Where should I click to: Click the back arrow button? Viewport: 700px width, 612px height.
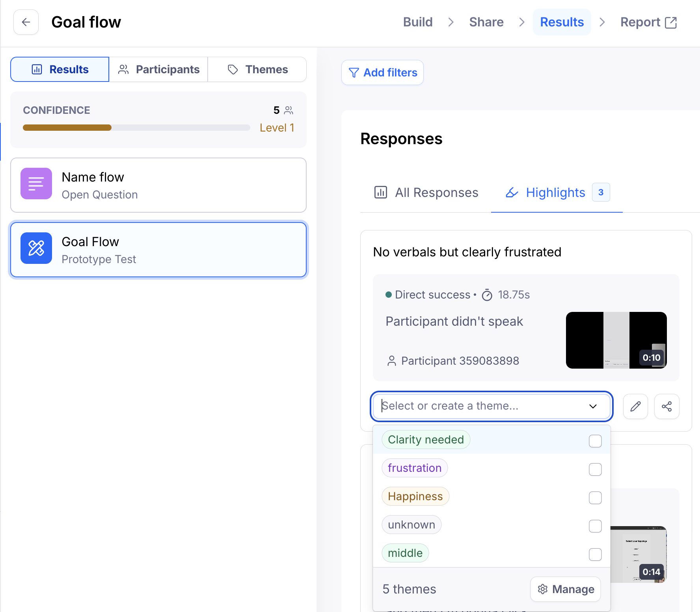pos(26,22)
